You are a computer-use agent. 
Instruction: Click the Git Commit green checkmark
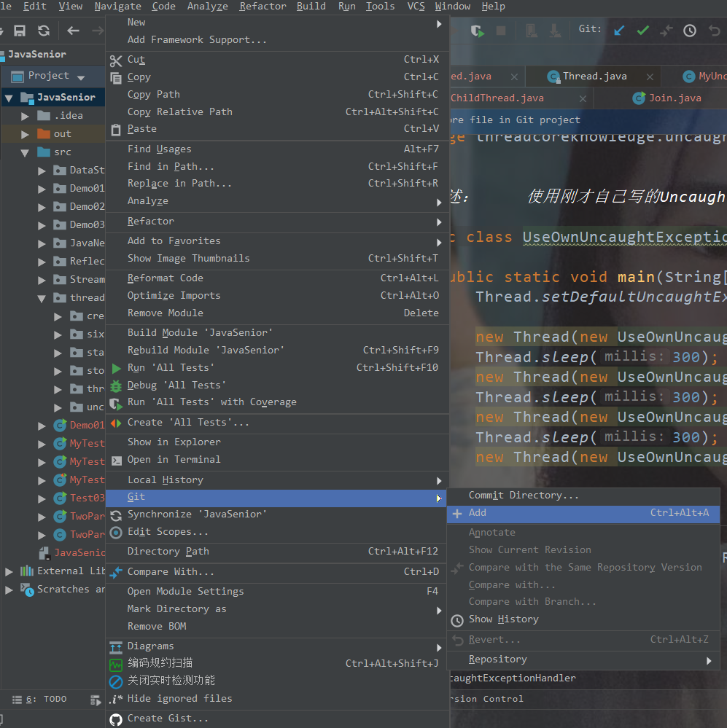tap(642, 31)
